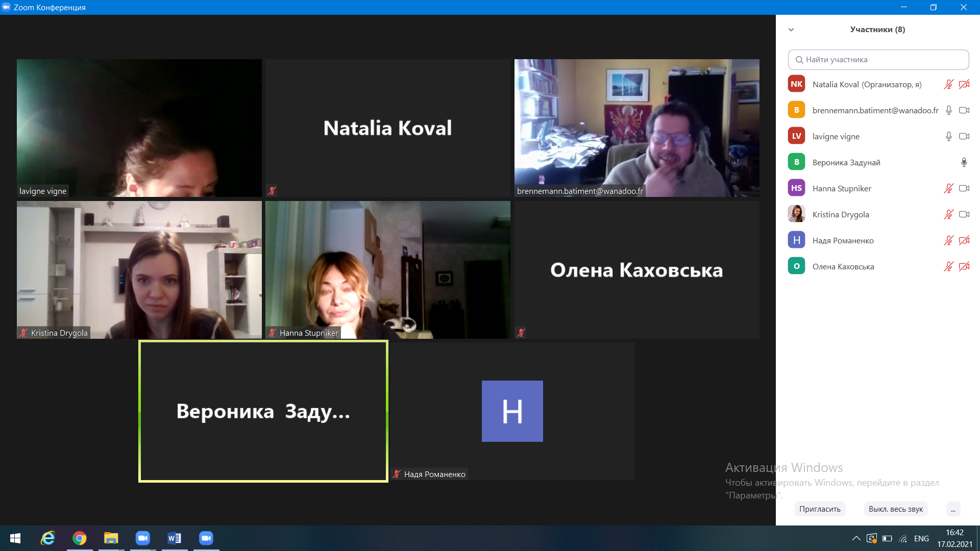Toggle Hanna Stupniker's muted microphone icon
The image size is (980, 551).
click(x=948, y=188)
